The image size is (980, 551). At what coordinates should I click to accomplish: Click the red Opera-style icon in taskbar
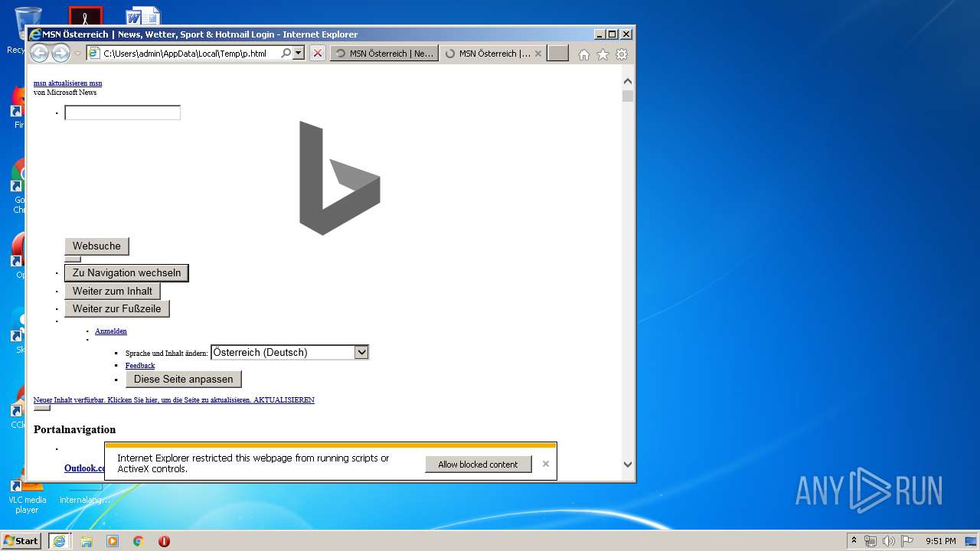(164, 541)
